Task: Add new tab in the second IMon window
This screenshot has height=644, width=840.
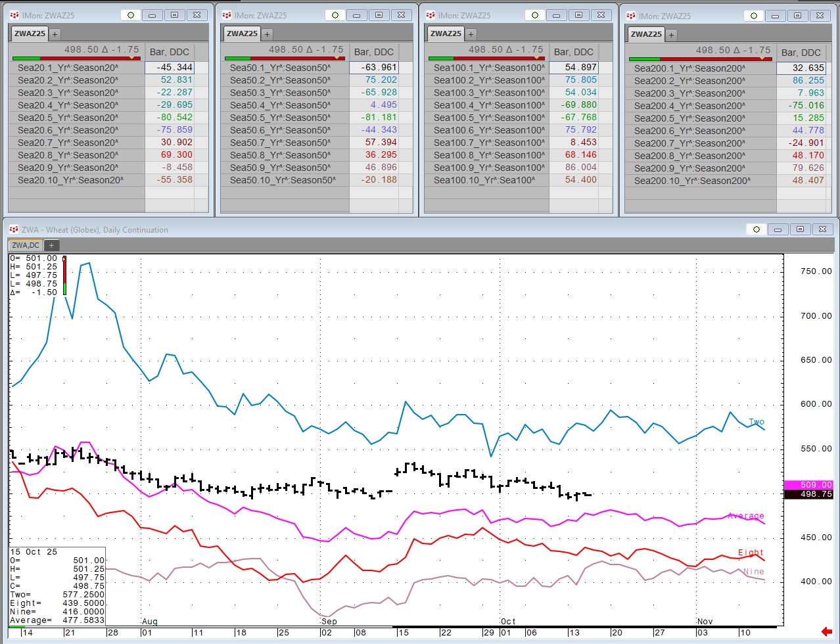Action: tap(268, 34)
